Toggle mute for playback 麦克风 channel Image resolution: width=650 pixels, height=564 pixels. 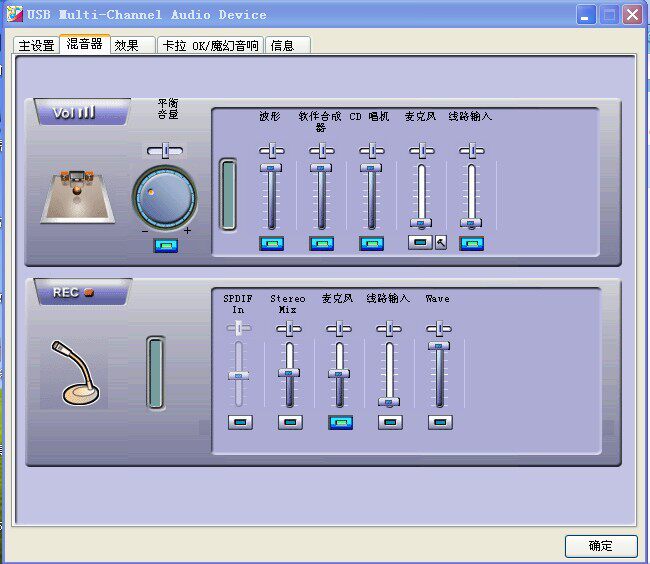point(420,242)
